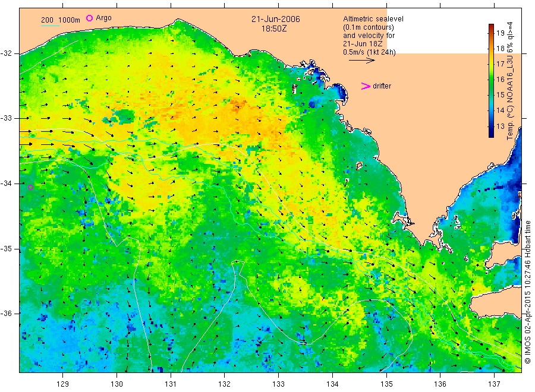
Task: Click the temperature color bar
Action: [x=491, y=81]
